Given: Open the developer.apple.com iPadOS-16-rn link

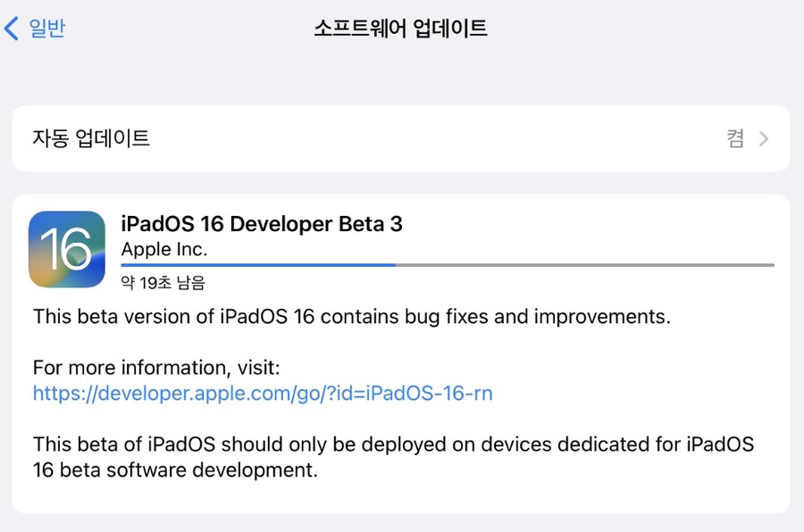Looking at the screenshot, I should click(263, 393).
